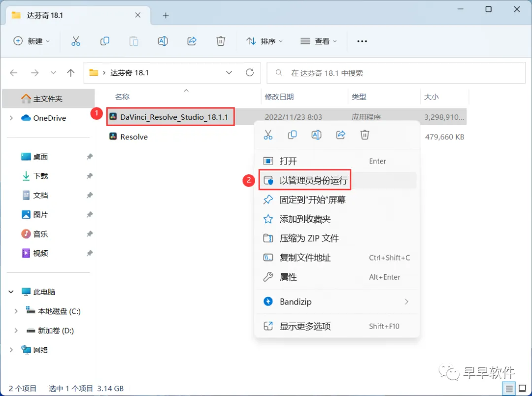
Task: Click the search box 在 达芬奇 18.1 中搜索
Action: coord(396,72)
